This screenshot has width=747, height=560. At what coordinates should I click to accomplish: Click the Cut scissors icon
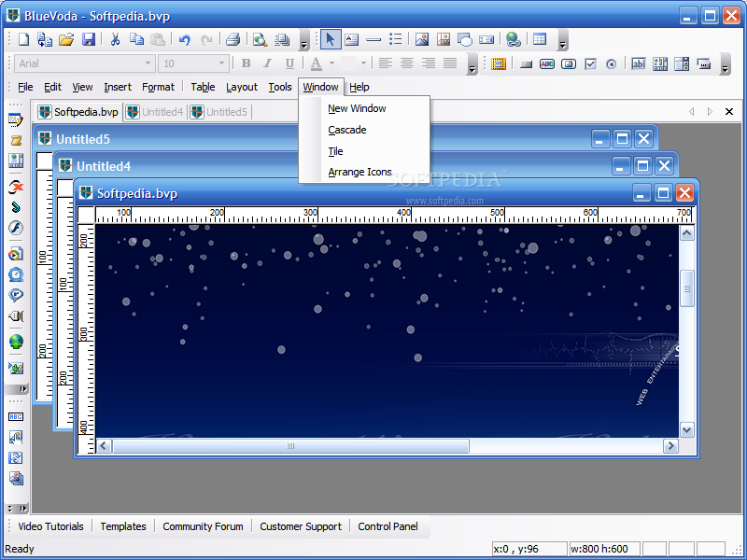115,39
